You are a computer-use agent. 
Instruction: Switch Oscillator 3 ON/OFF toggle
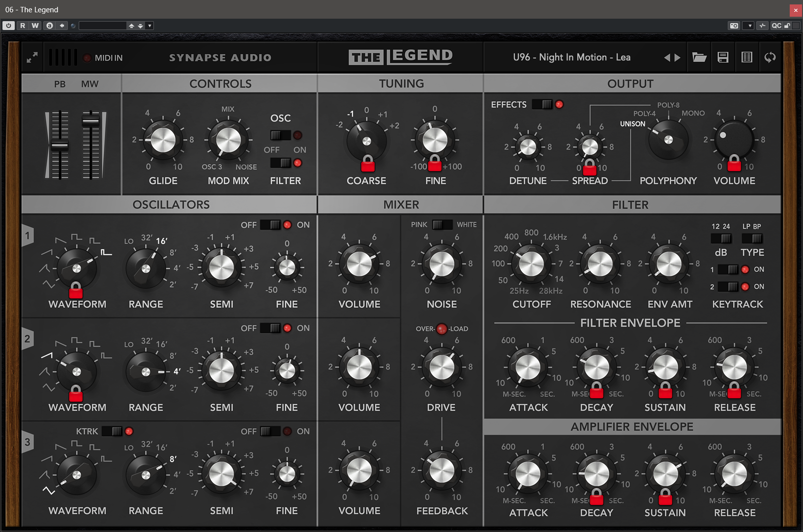click(270, 431)
